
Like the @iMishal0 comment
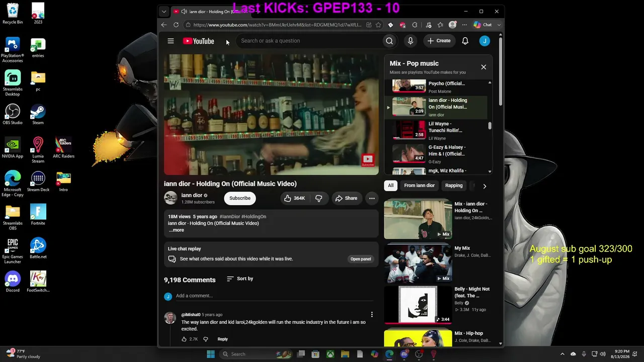[184, 339]
